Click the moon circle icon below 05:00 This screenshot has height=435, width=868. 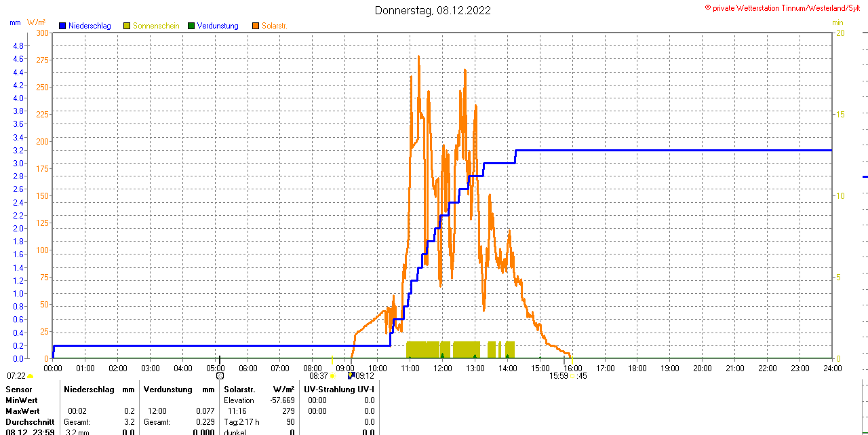(x=220, y=375)
